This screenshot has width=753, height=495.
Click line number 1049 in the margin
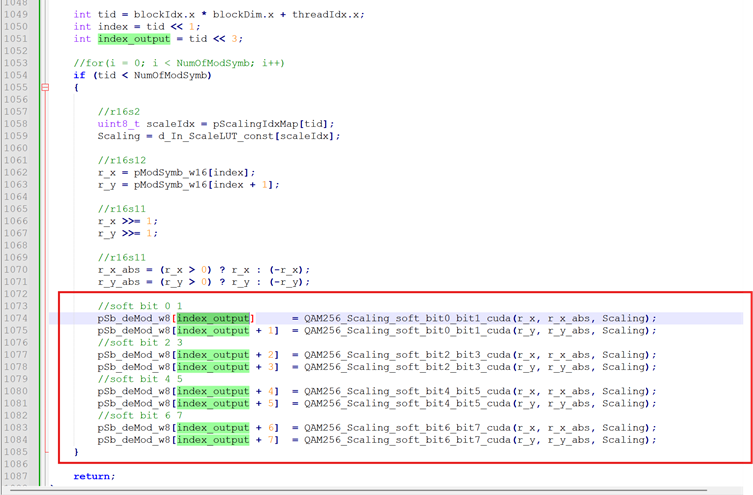click(x=16, y=14)
